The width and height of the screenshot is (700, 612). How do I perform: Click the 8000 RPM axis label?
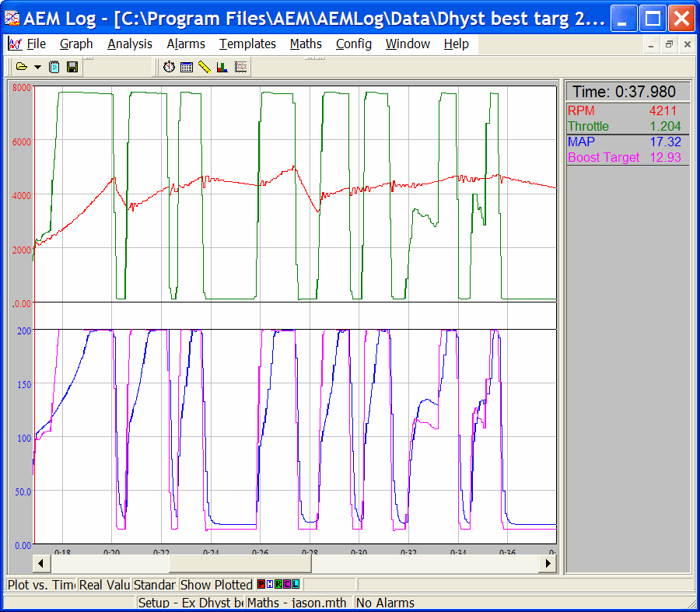[22, 88]
